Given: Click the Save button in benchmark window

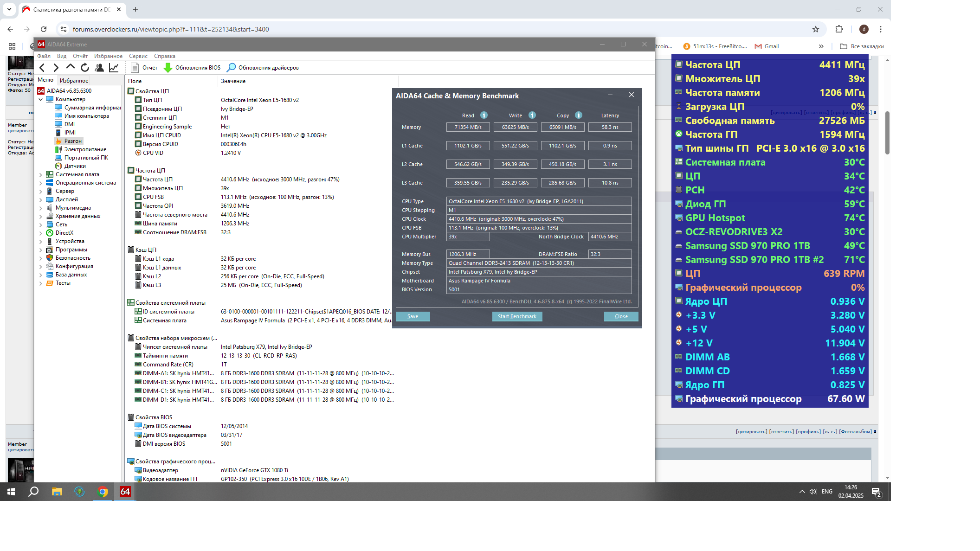Looking at the screenshot, I should click(413, 316).
